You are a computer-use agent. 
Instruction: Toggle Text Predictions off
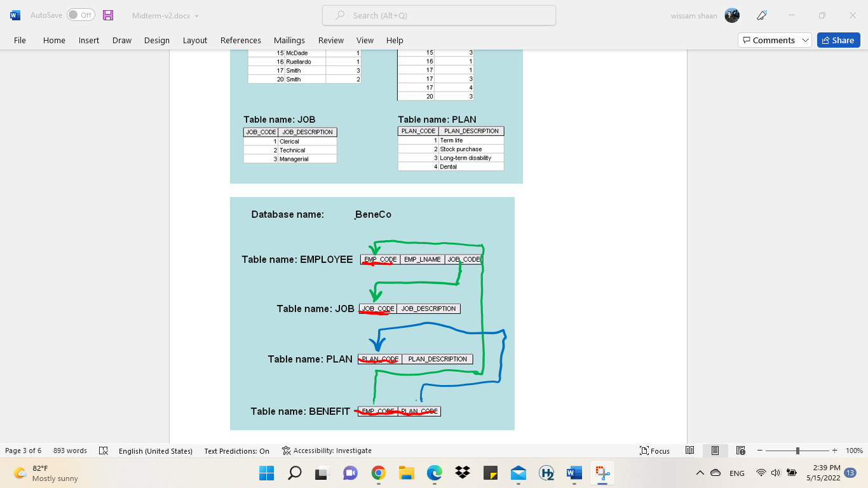[x=236, y=451]
